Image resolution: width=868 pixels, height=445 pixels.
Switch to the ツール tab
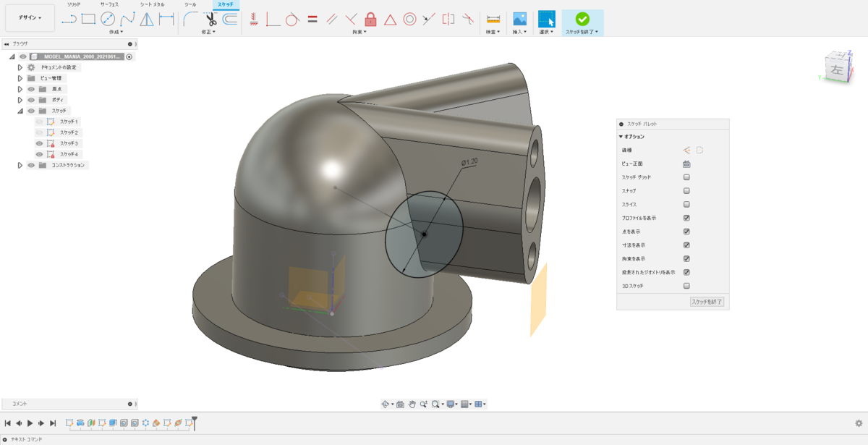[190, 4]
